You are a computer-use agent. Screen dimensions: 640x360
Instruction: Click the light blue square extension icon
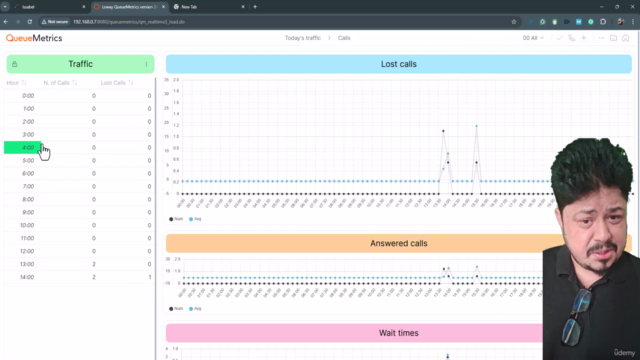579,22
